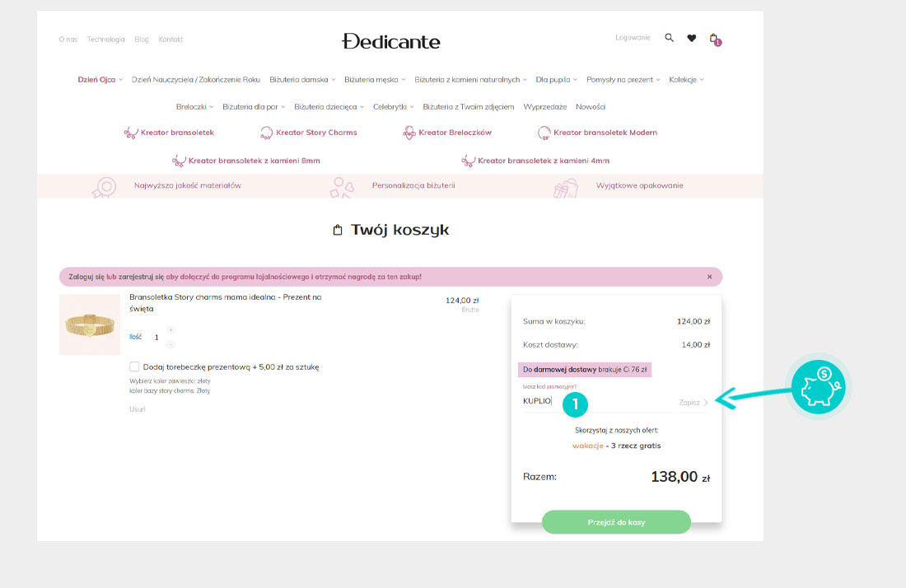Expand the Biżuteria męska menu
906x588 pixels.
[x=375, y=80]
